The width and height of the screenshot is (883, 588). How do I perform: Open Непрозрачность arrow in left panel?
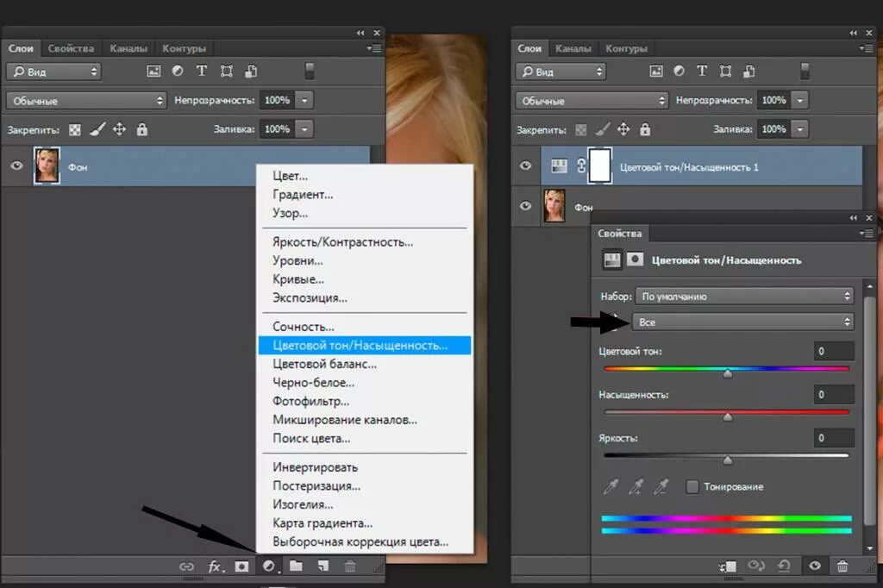pyautogui.click(x=304, y=100)
